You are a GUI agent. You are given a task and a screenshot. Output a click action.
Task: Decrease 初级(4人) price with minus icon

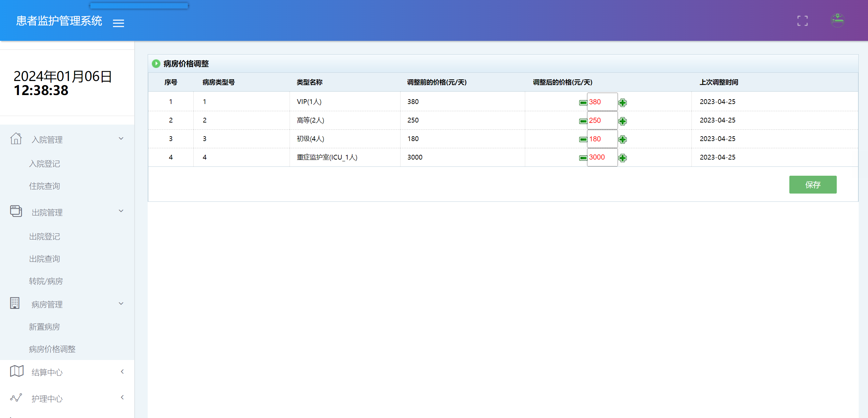(x=583, y=139)
